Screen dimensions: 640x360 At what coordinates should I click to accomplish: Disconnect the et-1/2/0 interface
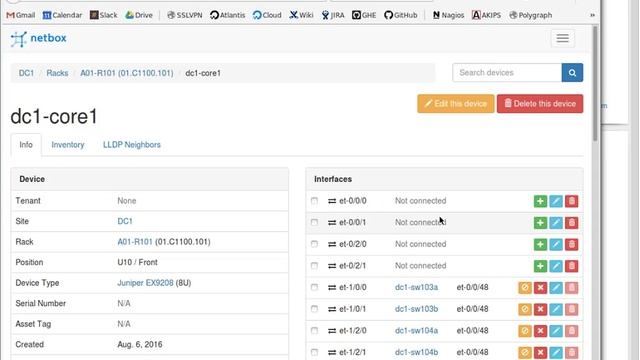(x=540, y=331)
